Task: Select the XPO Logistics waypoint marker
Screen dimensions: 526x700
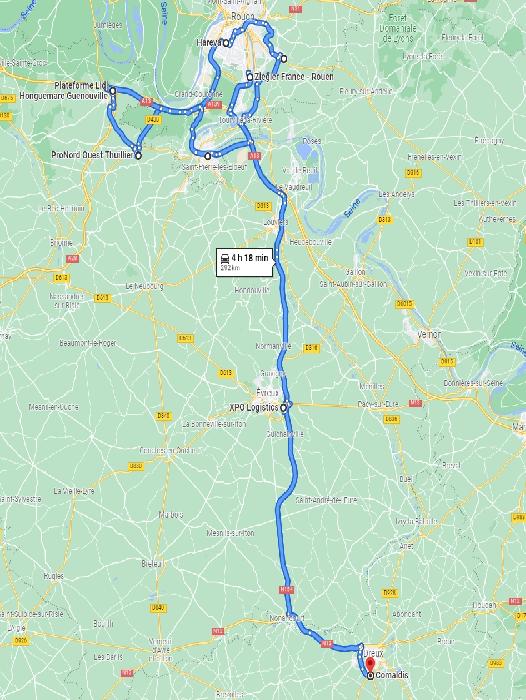Action: coord(284,408)
